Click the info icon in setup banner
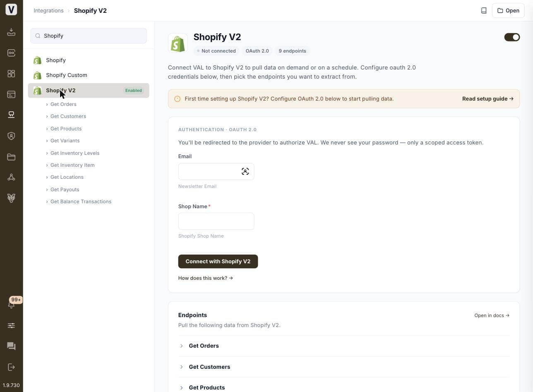 pos(178,99)
